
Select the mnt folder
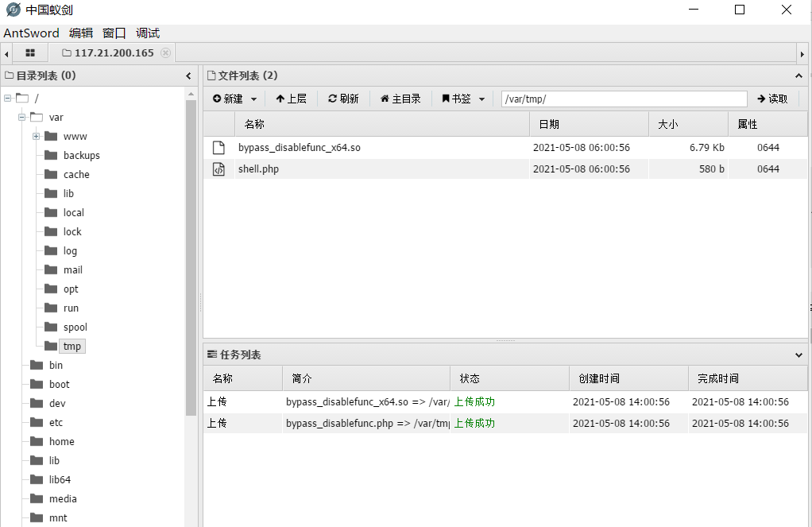(x=58, y=518)
